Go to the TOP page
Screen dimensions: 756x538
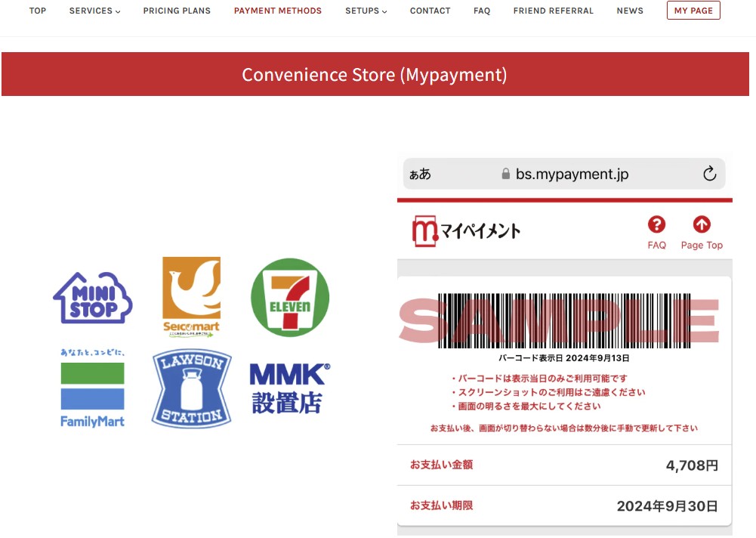click(x=38, y=11)
